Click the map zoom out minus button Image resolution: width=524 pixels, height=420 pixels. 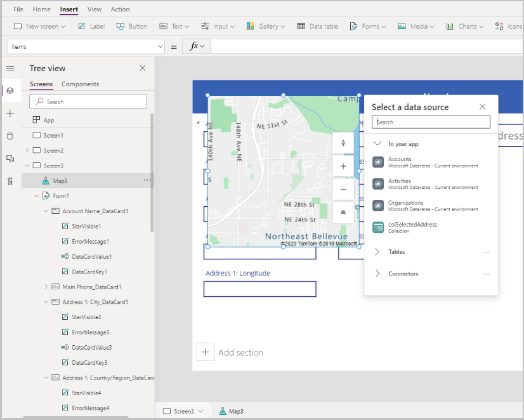(x=343, y=189)
